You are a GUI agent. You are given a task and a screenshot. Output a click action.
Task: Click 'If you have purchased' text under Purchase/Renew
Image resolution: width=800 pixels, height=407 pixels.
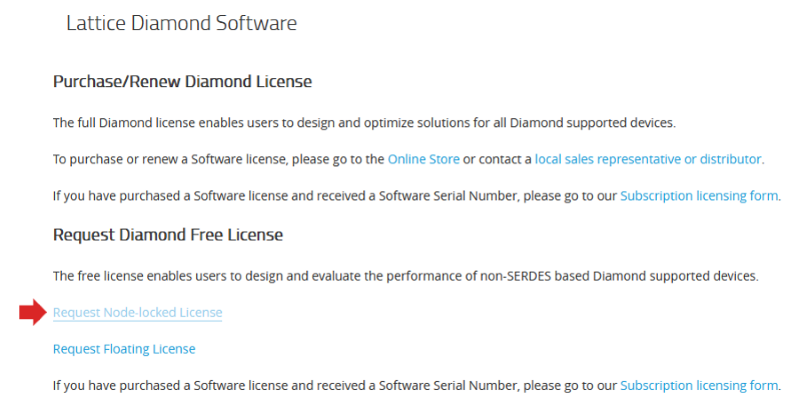pyautogui.click(x=335, y=196)
